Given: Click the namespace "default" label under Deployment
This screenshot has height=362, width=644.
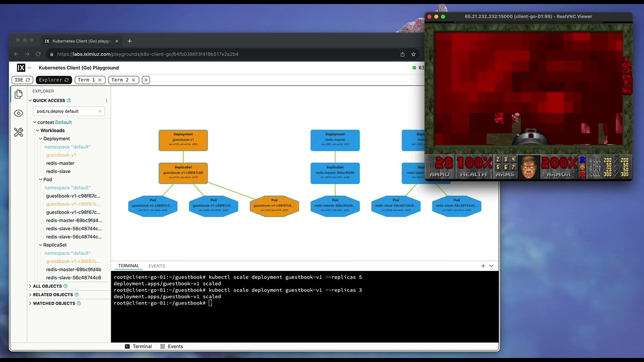Looking at the screenshot, I should [67, 147].
